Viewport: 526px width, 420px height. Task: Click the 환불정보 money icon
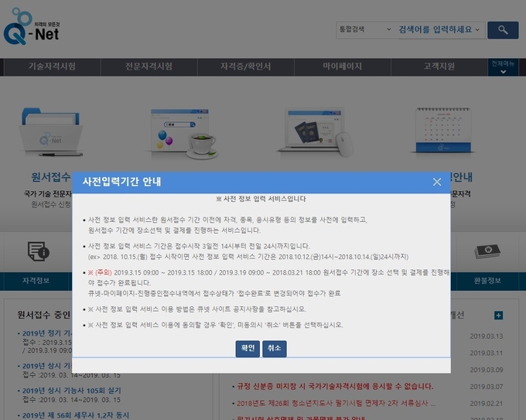[487, 251]
